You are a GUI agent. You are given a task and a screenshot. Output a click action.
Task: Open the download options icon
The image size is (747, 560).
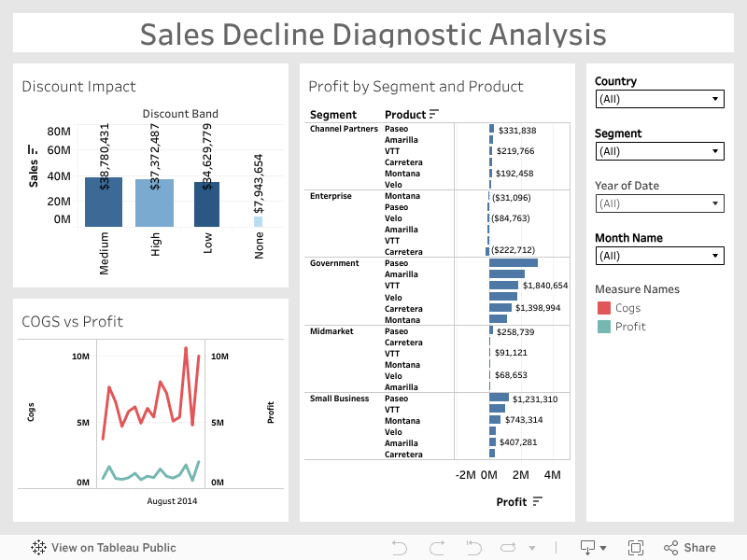[x=592, y=548]
